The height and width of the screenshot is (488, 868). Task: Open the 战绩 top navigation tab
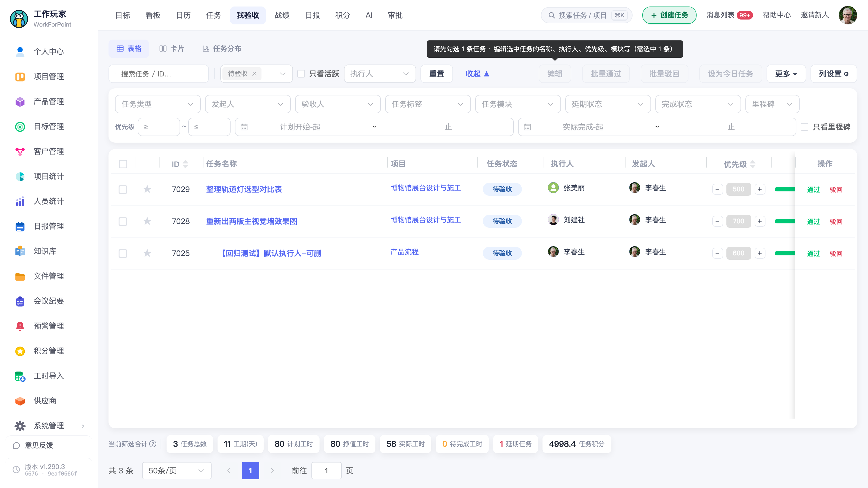(x=282, y=15)
